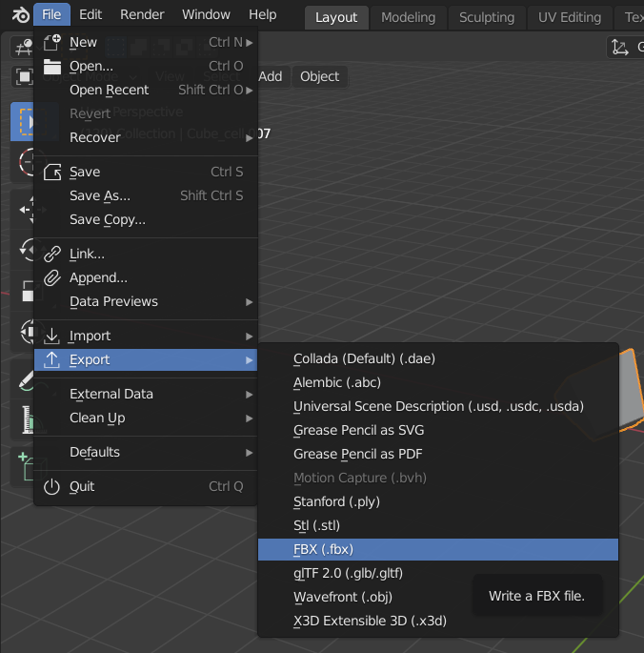The image size is (644, 653).
Task: Open the File menu
Action: tap(51, 14)
